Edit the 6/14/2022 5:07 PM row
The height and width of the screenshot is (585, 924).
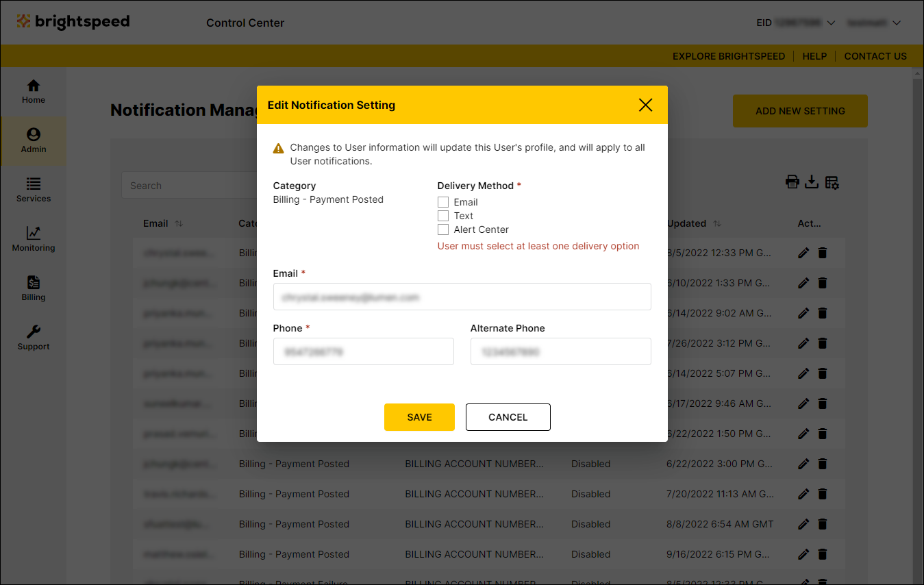[803, 373]
